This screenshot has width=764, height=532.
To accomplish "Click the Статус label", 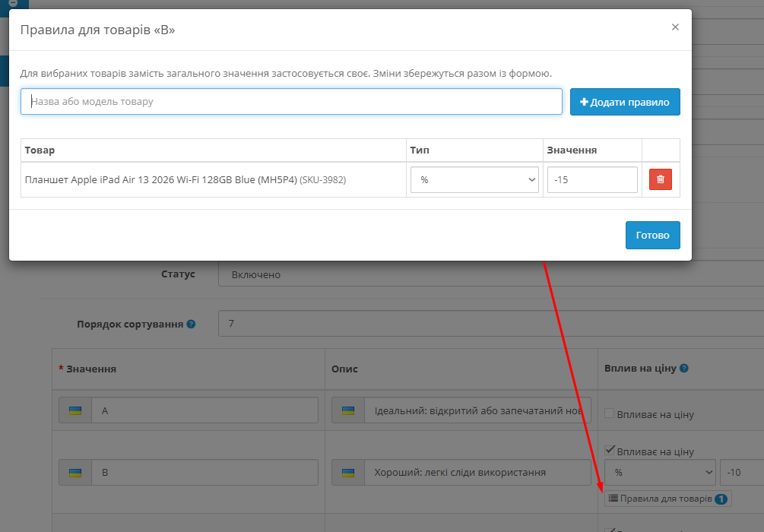I will (178, 274).
